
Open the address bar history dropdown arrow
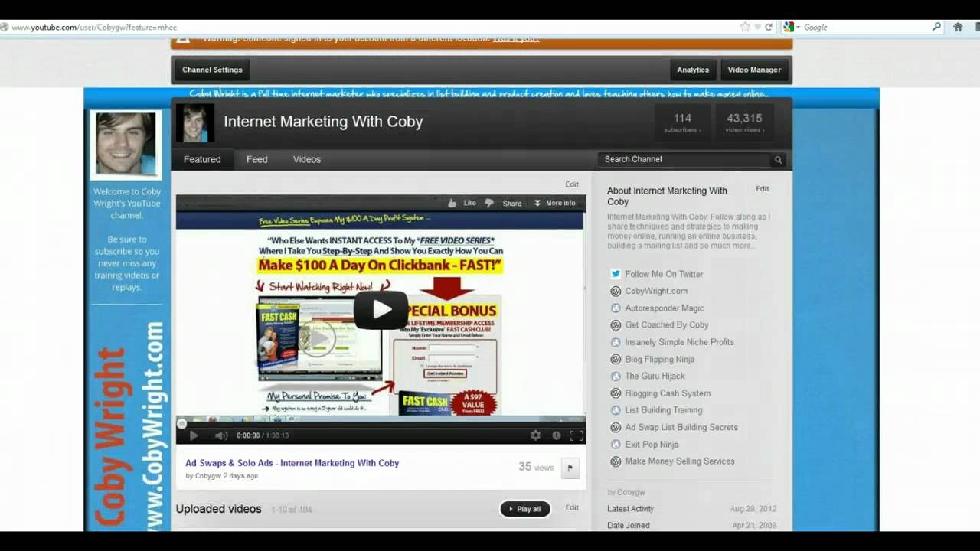click(757, 27)
